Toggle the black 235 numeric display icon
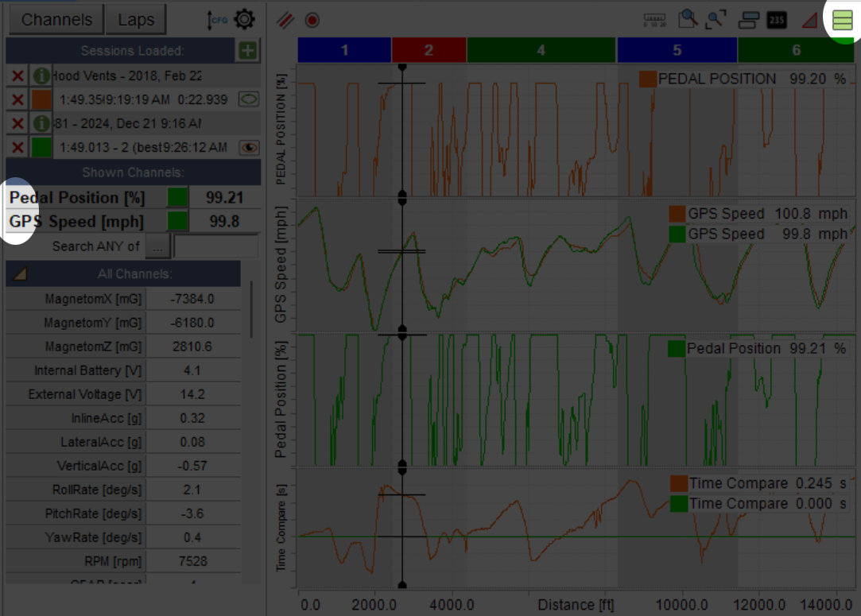 [777, 21]
